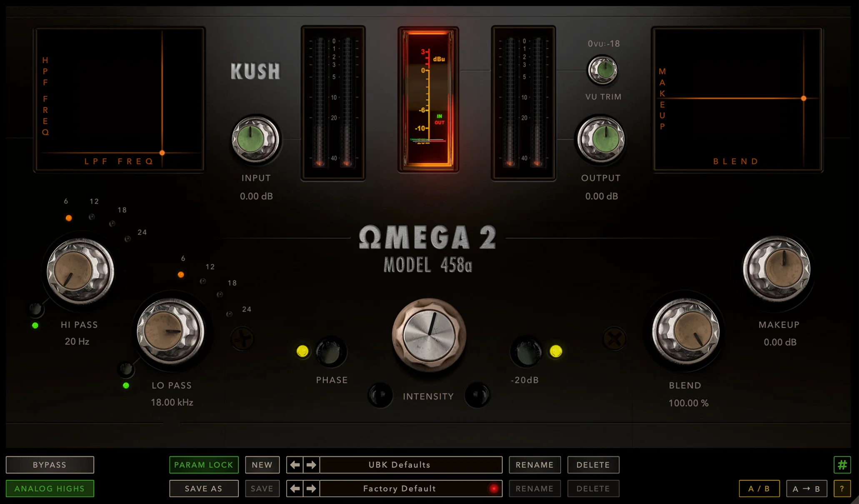Click the green hash settings icon
This screenshot has height=504, width=859.
pyautogui.click(x=842, y=465)
